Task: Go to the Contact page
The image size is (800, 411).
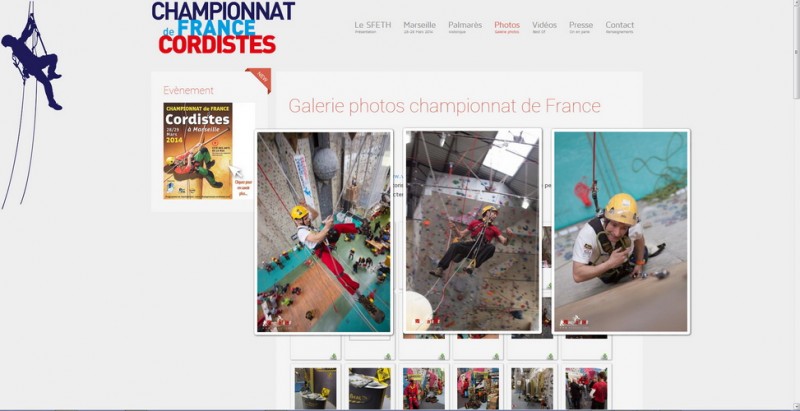Action: pos(619,27)
